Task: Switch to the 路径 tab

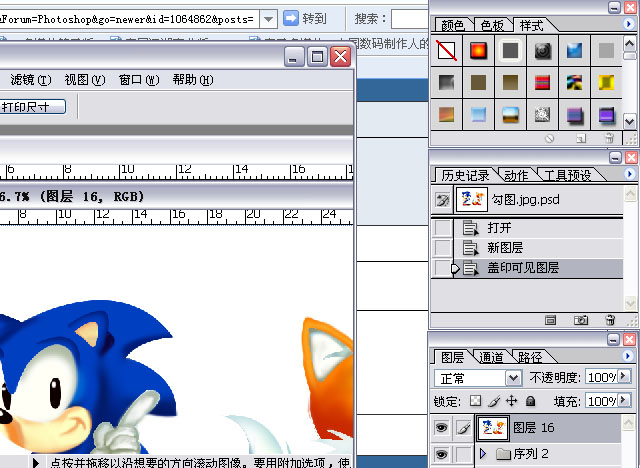Action: click(x=530, y=357)
